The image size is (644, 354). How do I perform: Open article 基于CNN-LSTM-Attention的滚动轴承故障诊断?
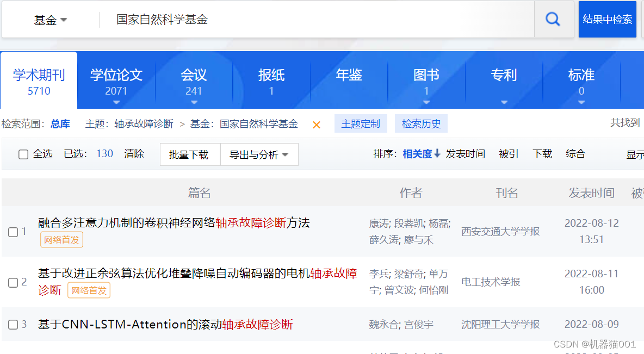165,325
